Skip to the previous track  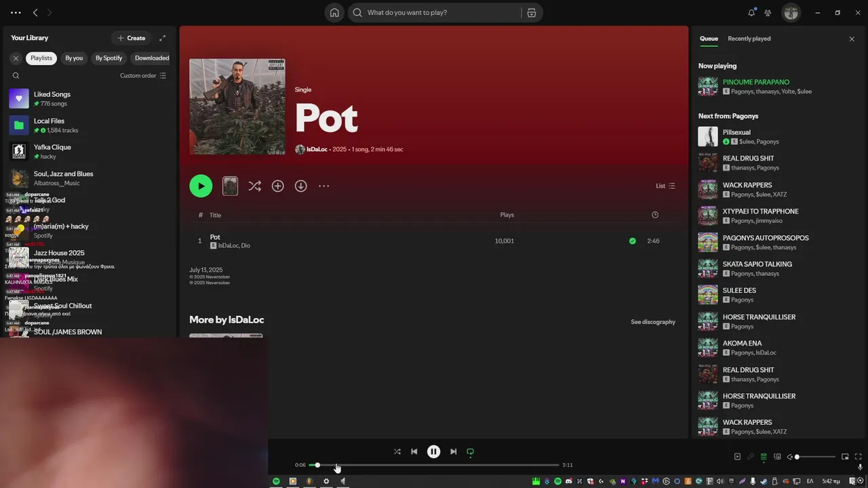click(x=414, y=451)
